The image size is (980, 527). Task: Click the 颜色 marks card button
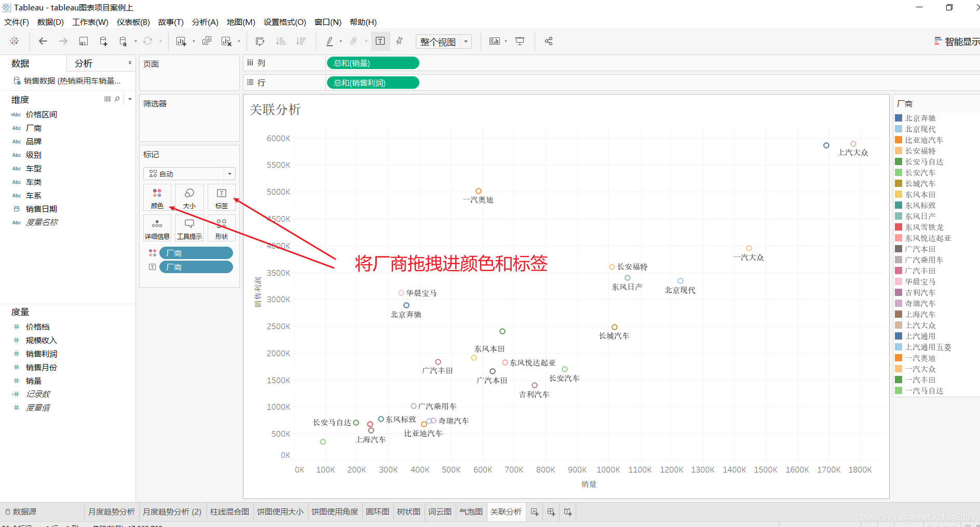tap(157, 198)
